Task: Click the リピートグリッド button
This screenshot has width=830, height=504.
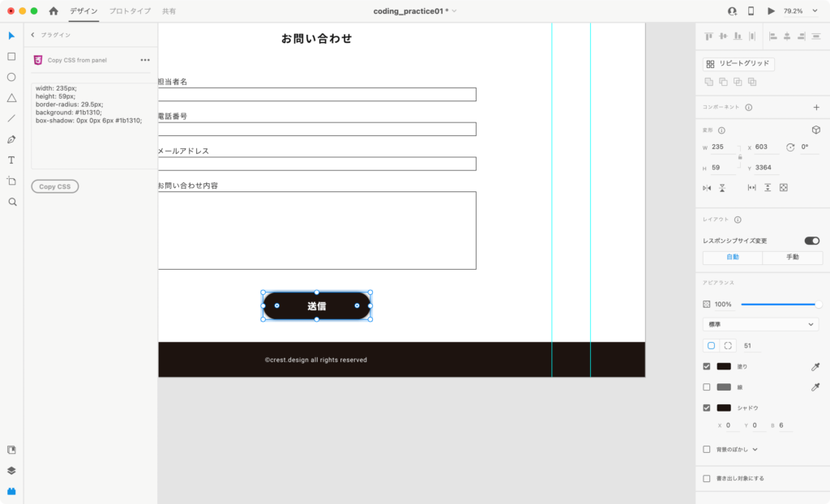Action: (738, 63)
